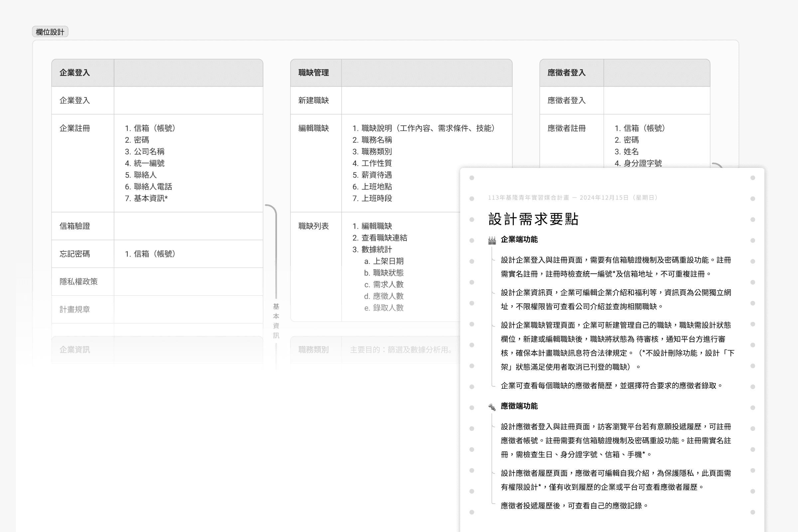Open the 隱私權政策 row

[78, 282]
